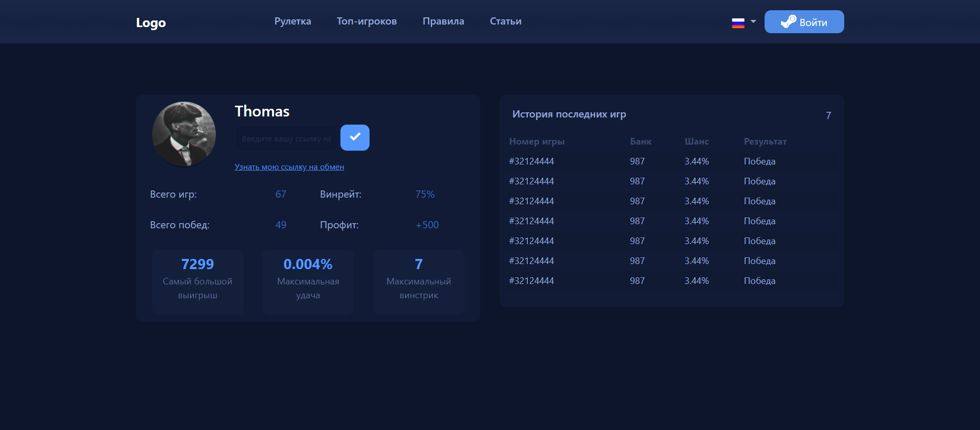Click the Logo in the header
This screenshot has height=430, width=980.
151,23
